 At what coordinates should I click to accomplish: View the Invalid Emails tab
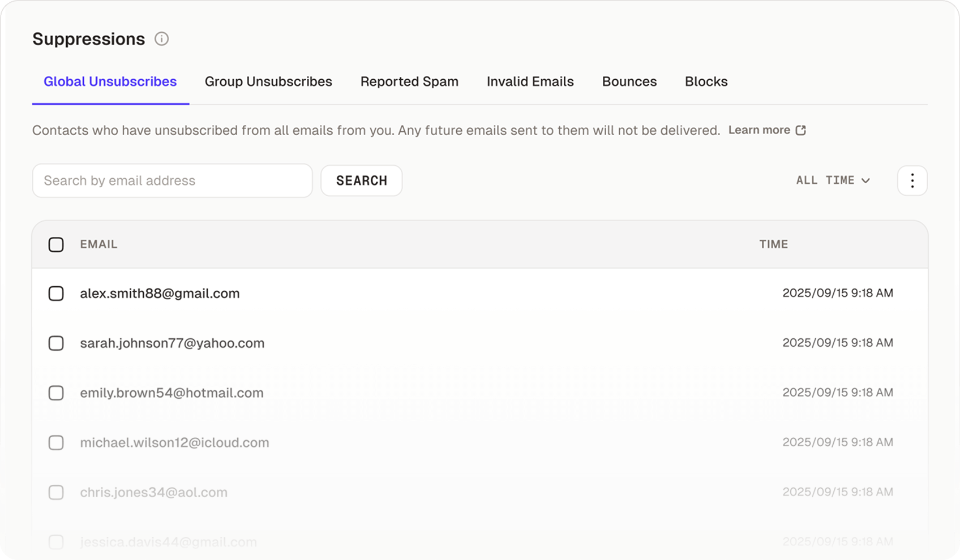click(530, 81)
